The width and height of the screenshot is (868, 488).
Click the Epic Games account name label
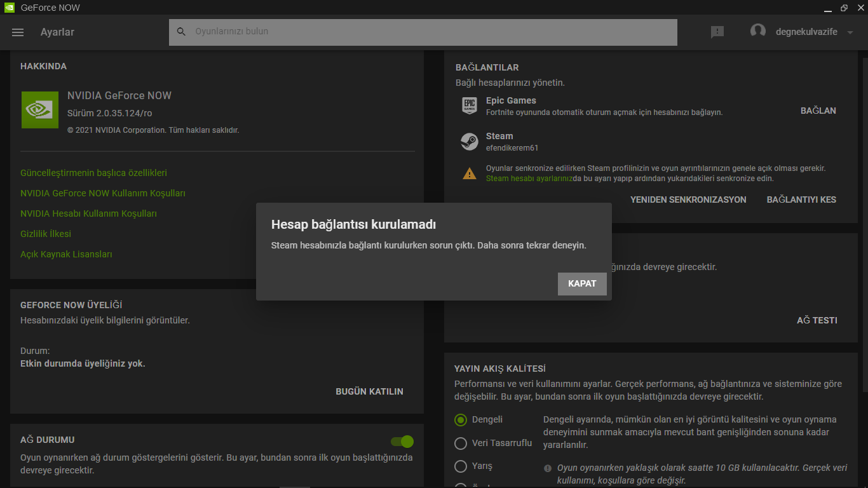pos(511,100)
